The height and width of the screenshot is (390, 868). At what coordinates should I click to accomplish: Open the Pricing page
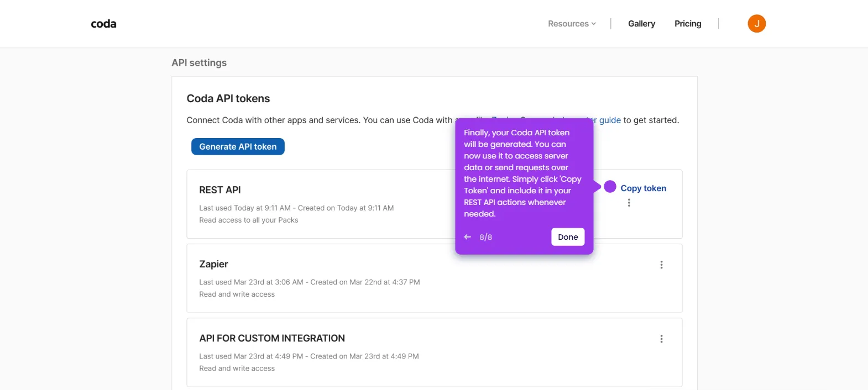pyautogui.click(x=688, y=24)
